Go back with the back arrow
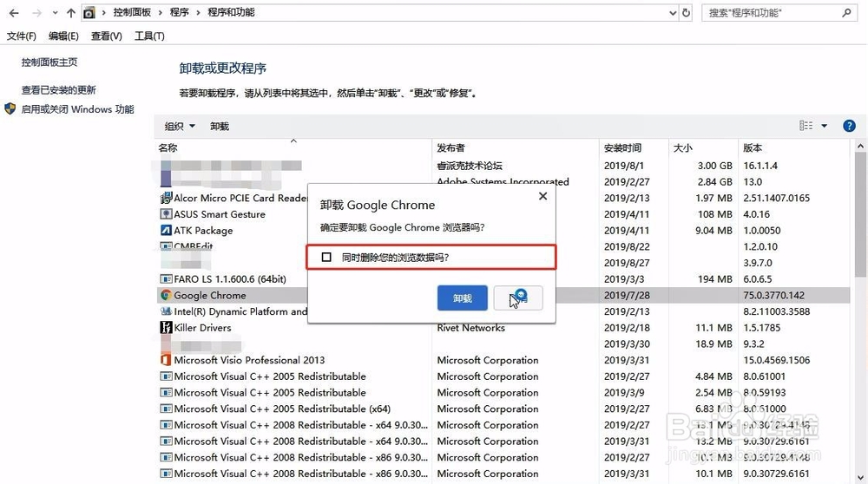The height and width of the screenshot is (484, 868). [x=14, y=13]
